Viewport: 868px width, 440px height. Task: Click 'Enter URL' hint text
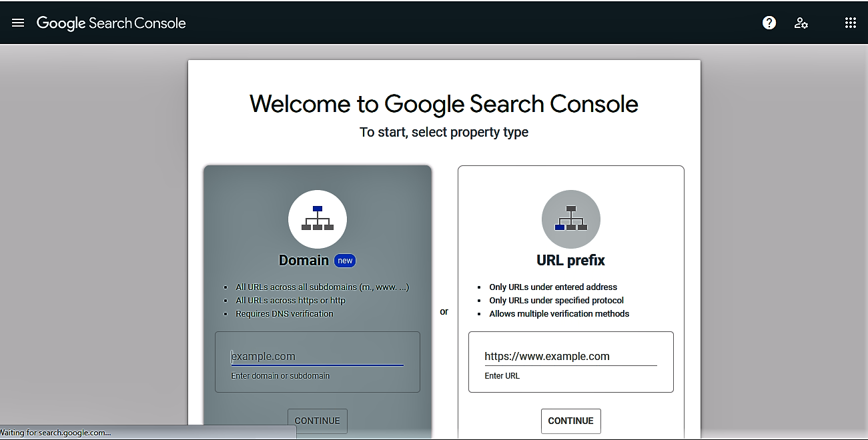point(502,376)
